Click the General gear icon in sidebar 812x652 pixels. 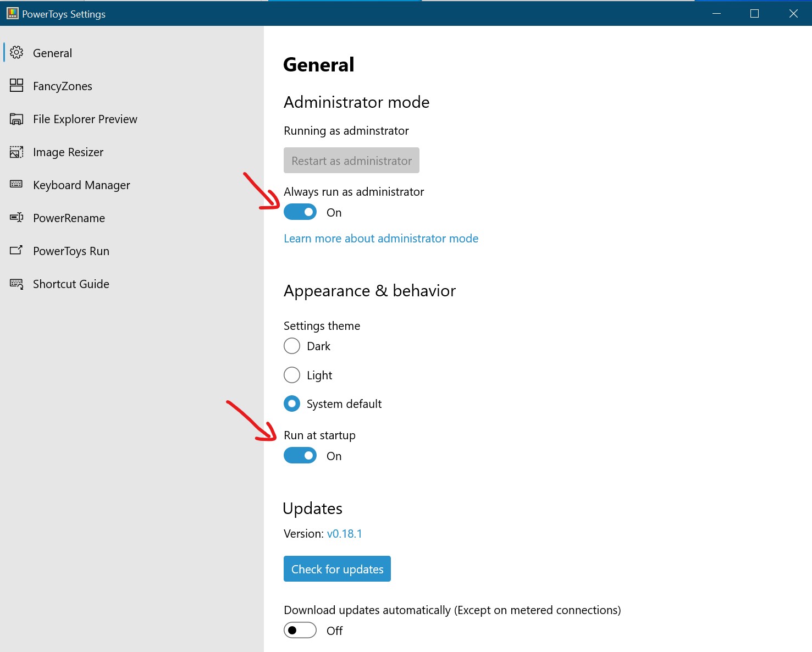16,53
